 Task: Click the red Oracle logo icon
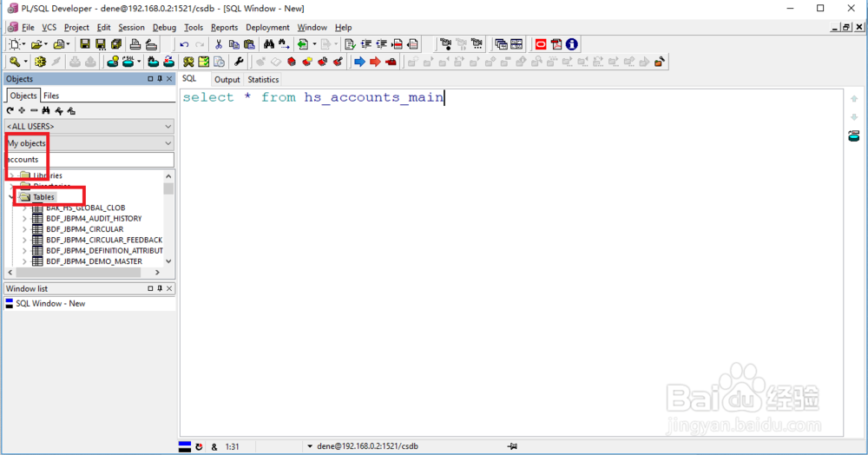point(541,44)
